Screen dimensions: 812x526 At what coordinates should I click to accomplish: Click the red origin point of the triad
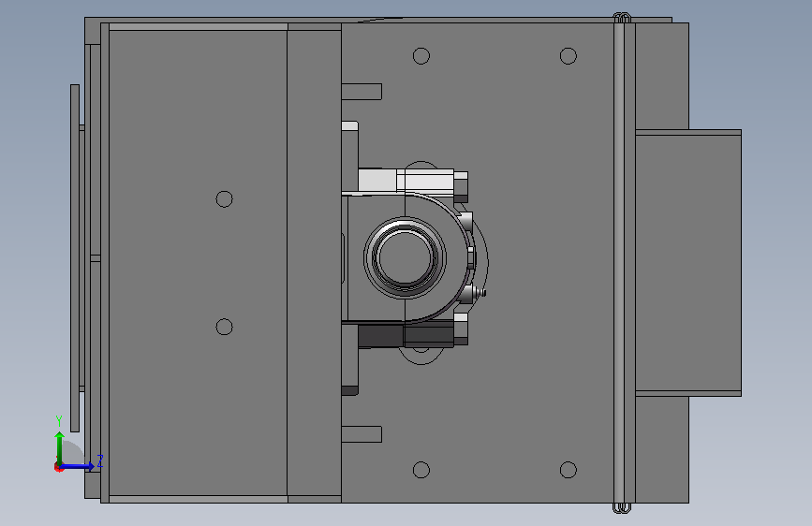58,467
